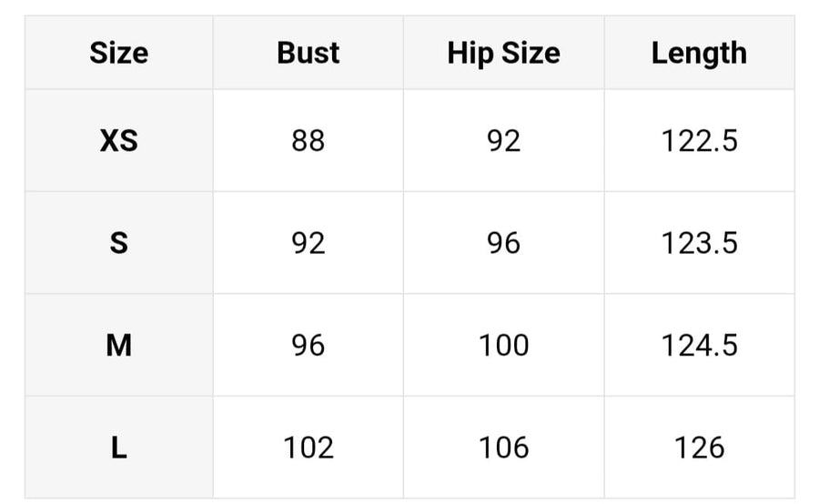Screen dimensions: 819x504
Task: Click the Size column header
Action: tap(118, 53)
